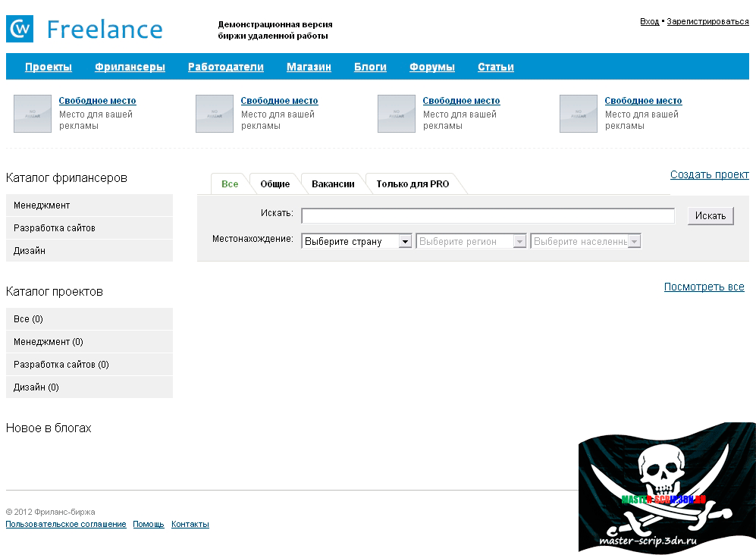
Task: Open the Фрилансеры menu item
Action: tap(130, 67)
